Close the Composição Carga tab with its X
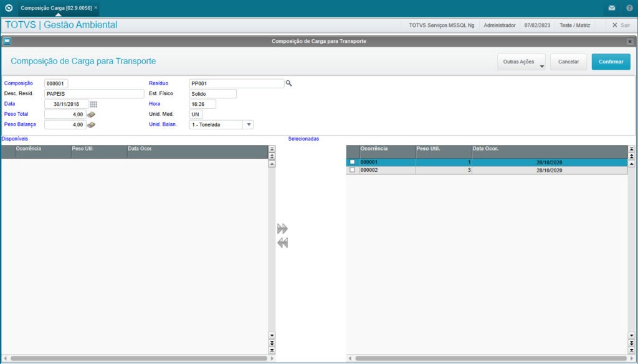Screen dimensions: 638x364 point(95,7)
